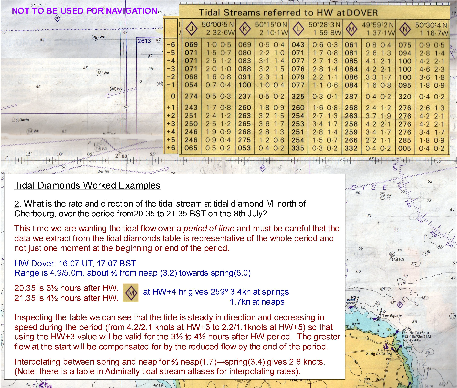The width and height of the screenshot is (457, 388).
Task: Click direction cell '043' in the -6 row
Action: (298, 44)
